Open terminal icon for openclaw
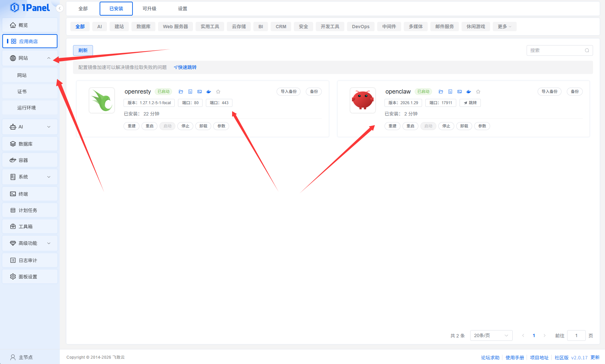 pos(460,92)
